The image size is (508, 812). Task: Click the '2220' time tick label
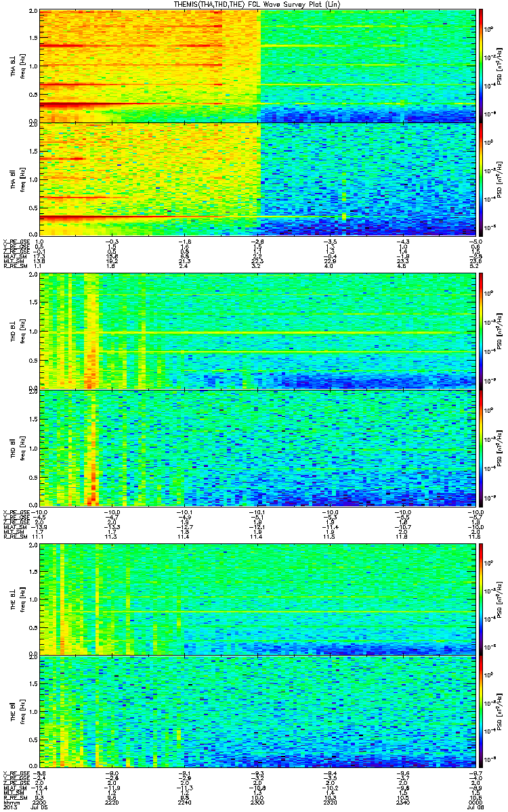(x=112, y=803)
